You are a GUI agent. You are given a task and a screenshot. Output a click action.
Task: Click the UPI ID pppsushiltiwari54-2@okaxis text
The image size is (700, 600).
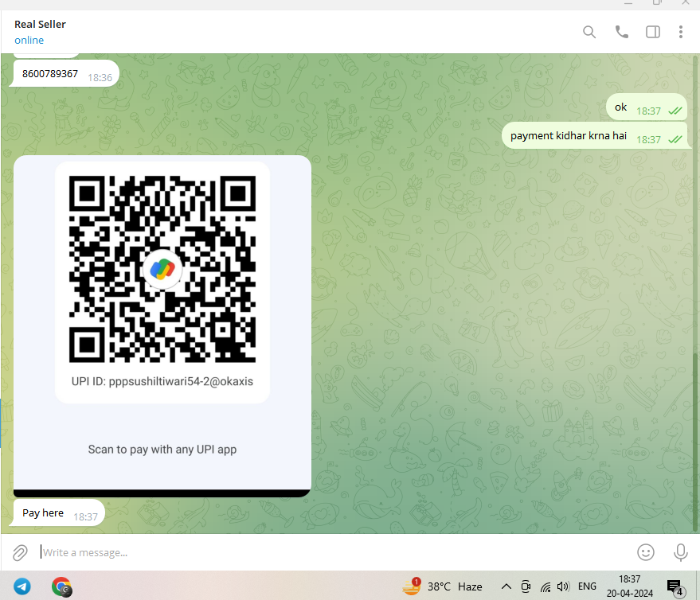162,381
